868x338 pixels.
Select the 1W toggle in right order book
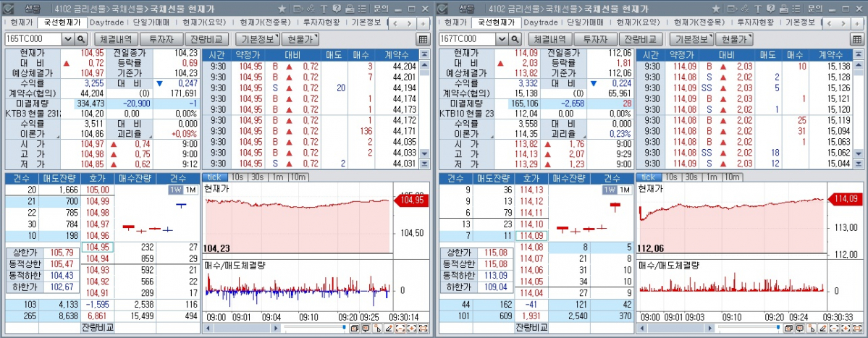pyautogui.click(x=610, y=190)
